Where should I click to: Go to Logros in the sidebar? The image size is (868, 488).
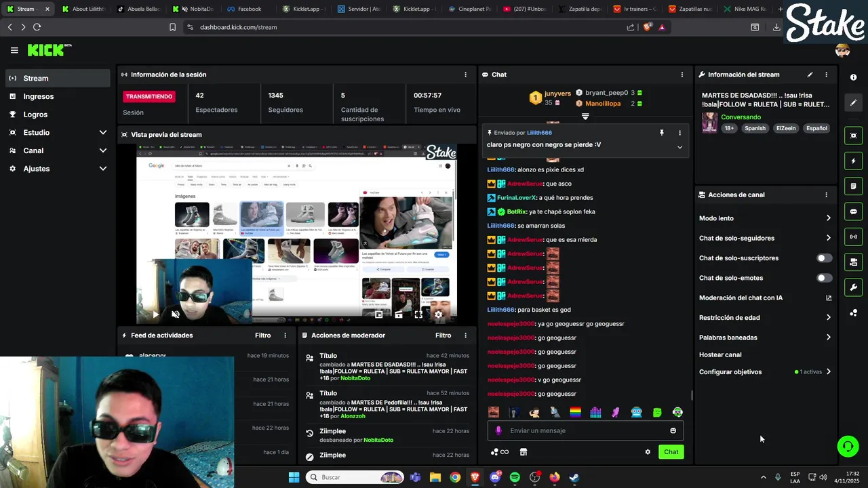coord(58,115)
